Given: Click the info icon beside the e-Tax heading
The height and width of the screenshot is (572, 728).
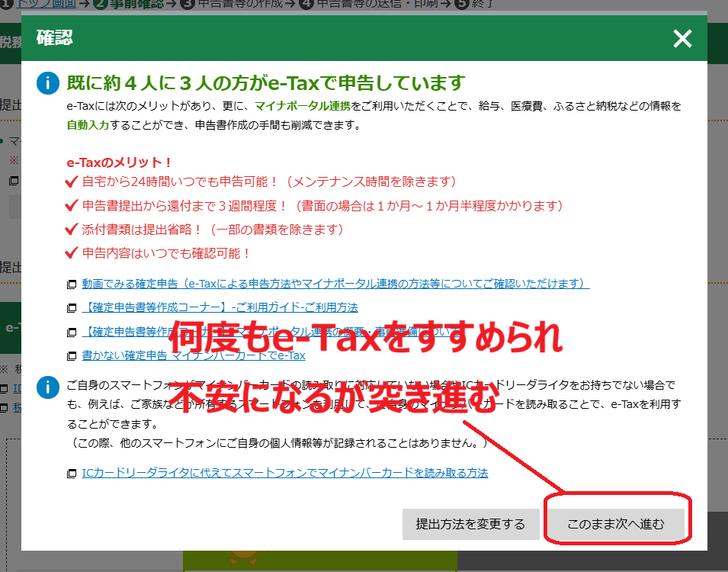Looking at the screenshot, I should click(x=48, y=83).
